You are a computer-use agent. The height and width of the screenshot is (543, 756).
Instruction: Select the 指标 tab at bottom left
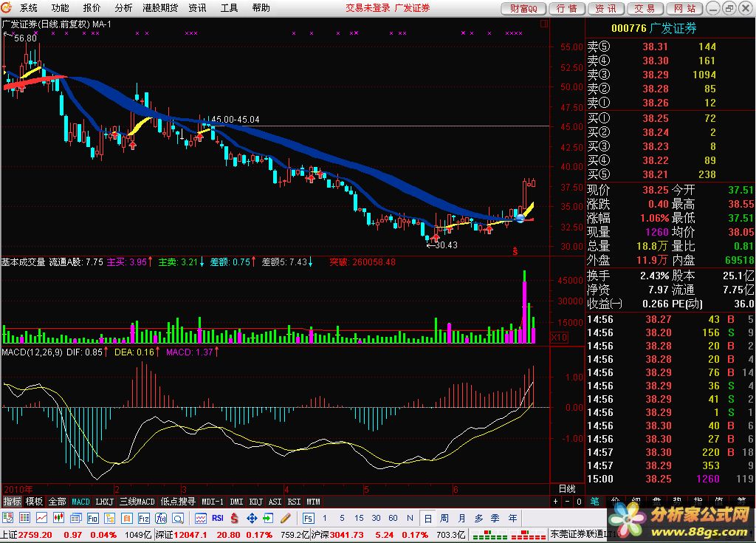[12, 502]
